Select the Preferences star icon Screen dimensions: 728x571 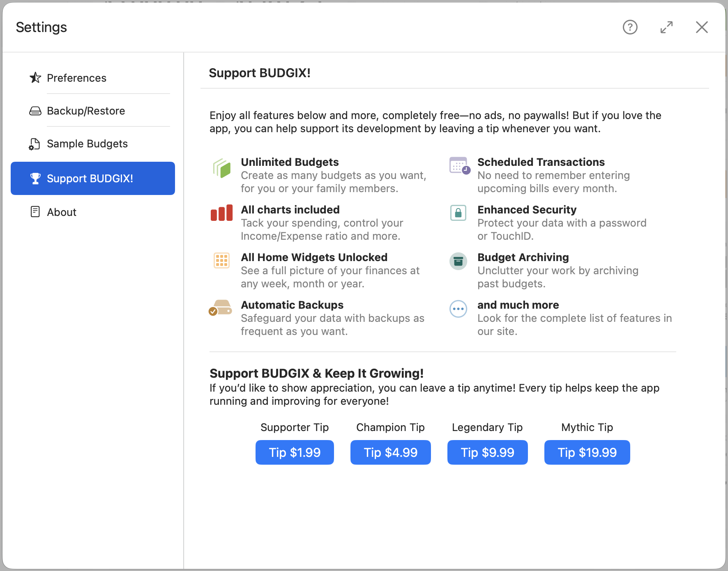35,78
